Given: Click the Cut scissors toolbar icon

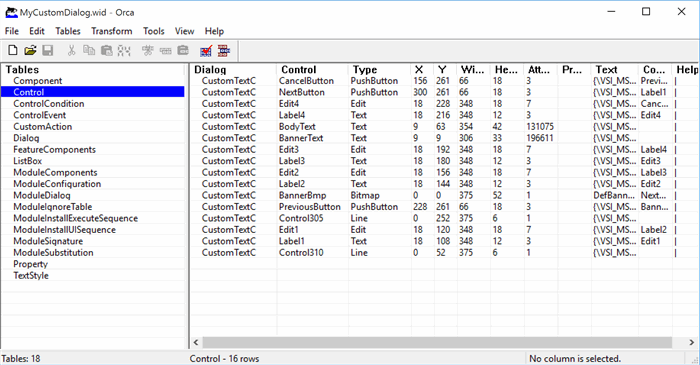Looking at the screenshot, I should 71,50.
